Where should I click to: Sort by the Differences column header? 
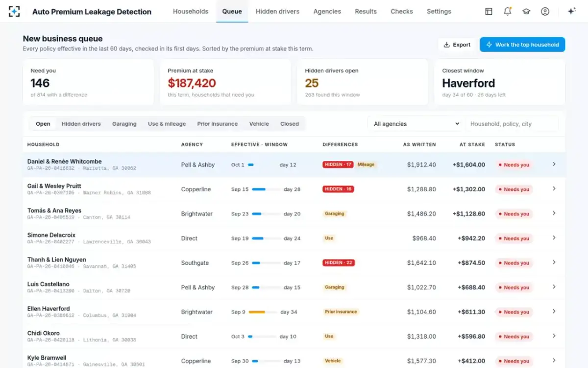pyautogui.click(x=340, y=145)
